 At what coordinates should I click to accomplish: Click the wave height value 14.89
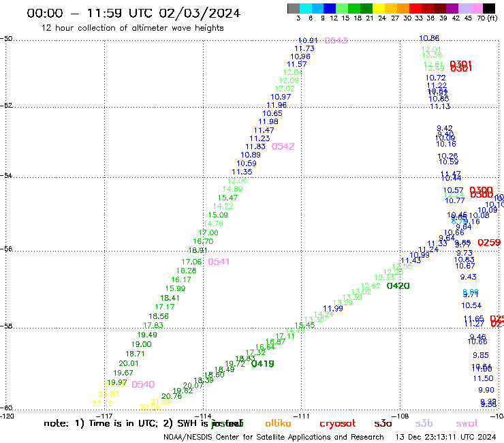click(233, 189)
